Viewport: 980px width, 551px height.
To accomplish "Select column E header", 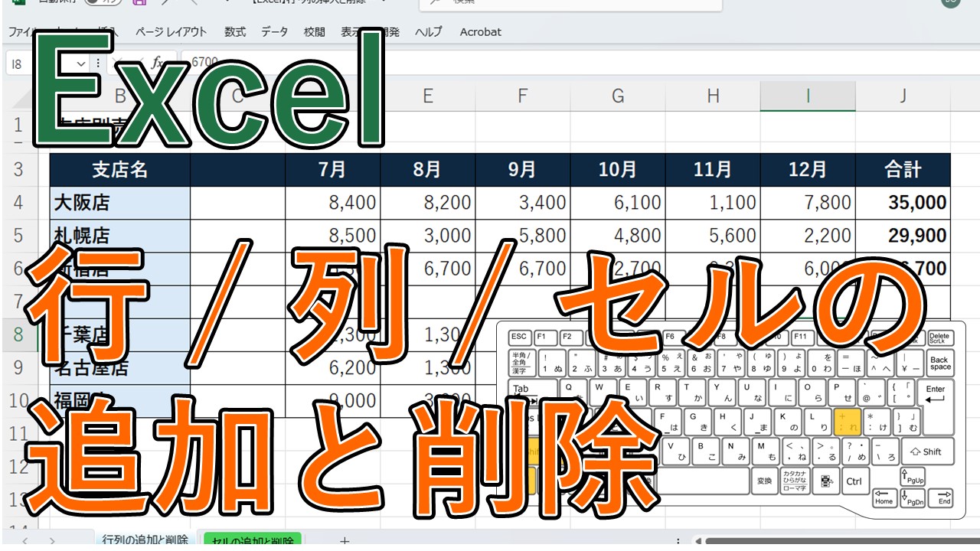I will pyautogui.click(x=428, y=96).
